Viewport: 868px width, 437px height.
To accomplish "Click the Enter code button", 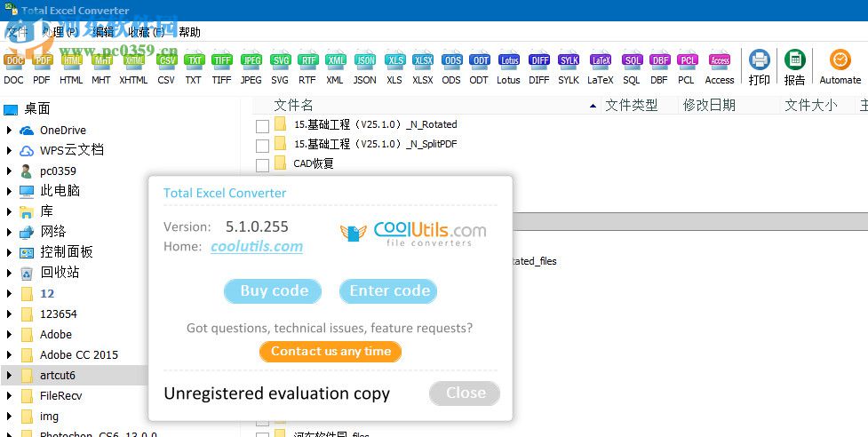I will pyautogui.click(x=388, y=291).
